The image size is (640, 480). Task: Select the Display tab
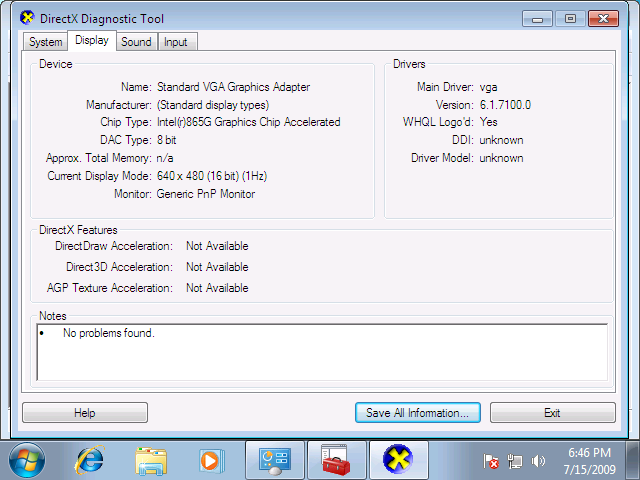point(91,41)
